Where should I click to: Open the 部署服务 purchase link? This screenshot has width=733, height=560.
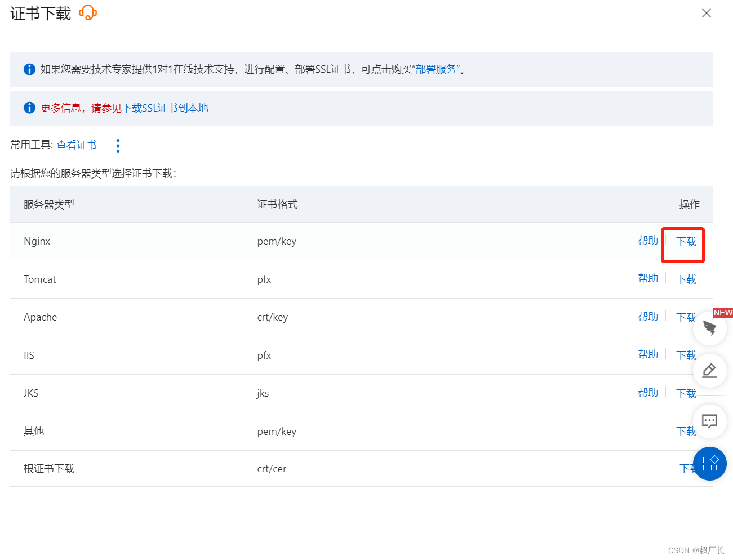[436, 69]
